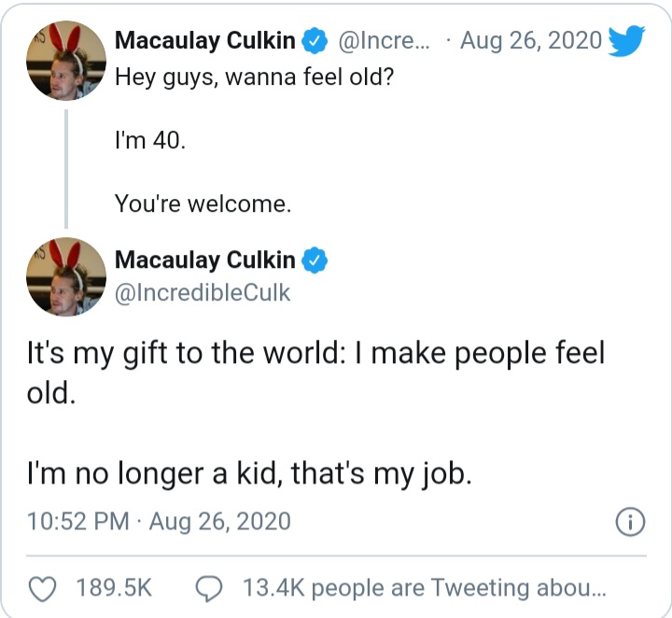Click the "I'm 40." tweet line
Image resolution: width=672 pixels, height=618 pixels.
coord(144,140)
